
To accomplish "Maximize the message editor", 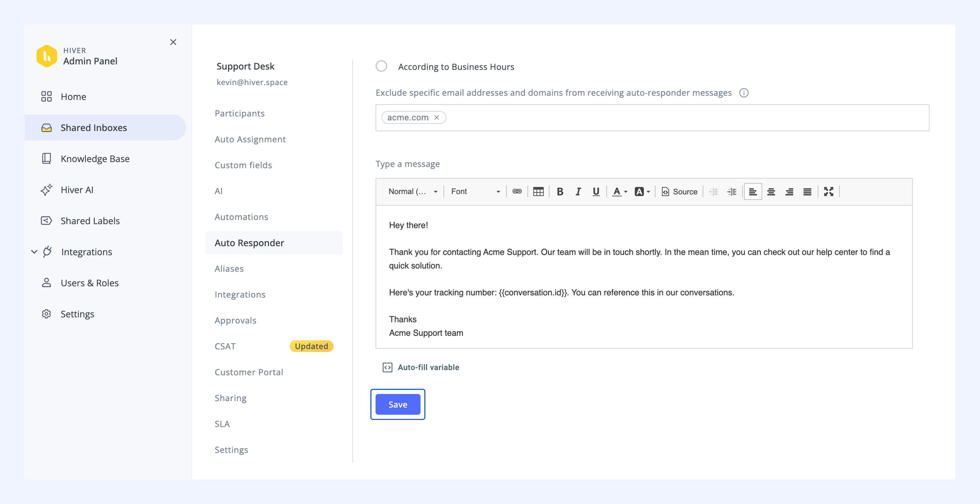I will [x=829, y=192].
